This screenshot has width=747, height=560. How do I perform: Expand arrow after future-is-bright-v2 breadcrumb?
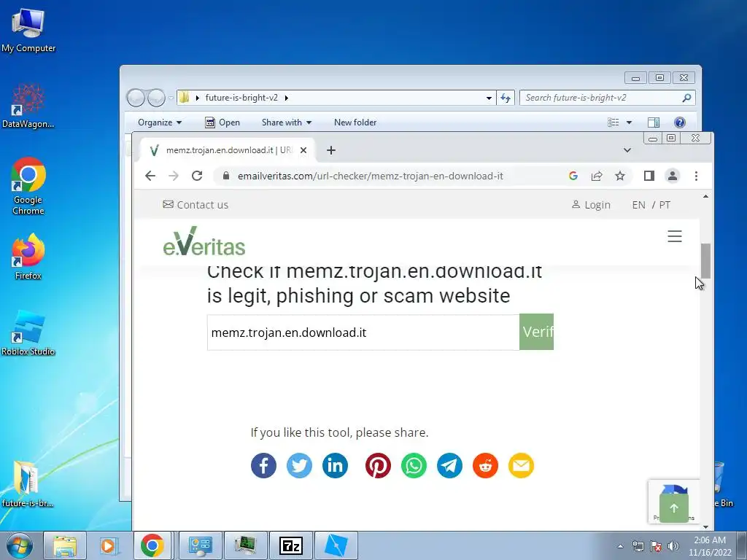[286, 98]
